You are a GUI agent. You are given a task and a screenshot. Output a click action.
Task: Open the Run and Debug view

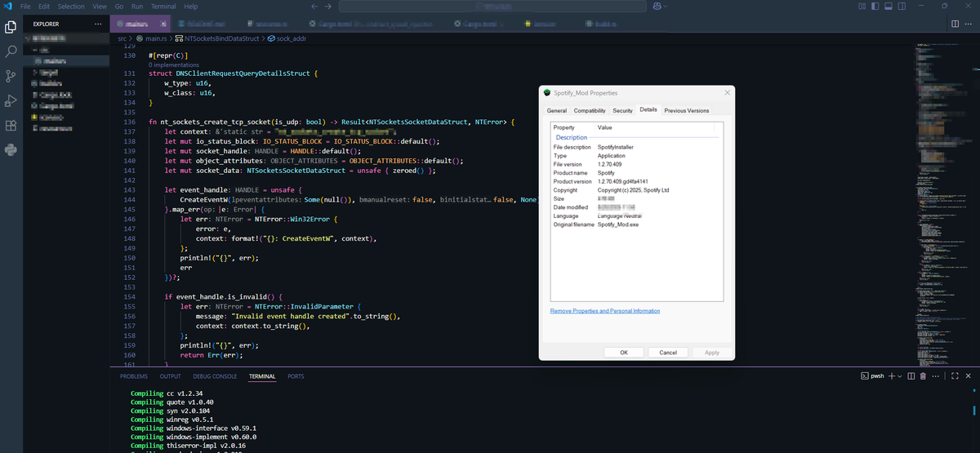[11, 101]
